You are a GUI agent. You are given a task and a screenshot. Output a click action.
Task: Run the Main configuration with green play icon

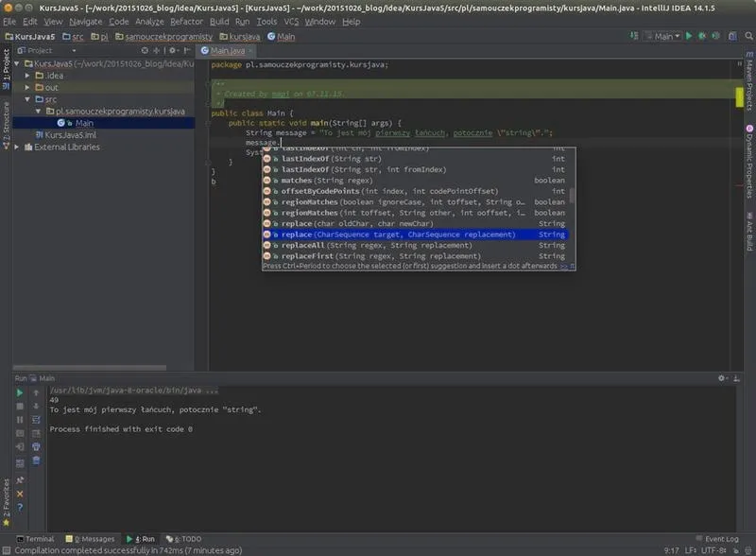(x=689, y=36)
